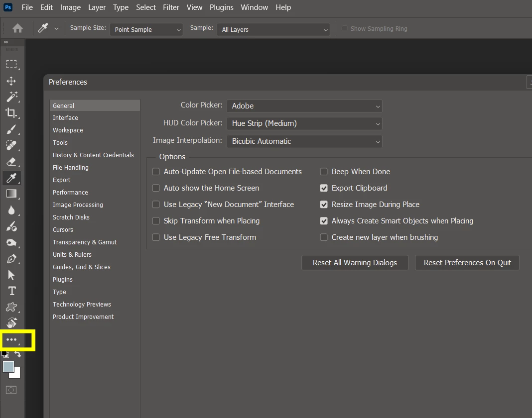Reset default foreground and background colors

click(5, 355)
